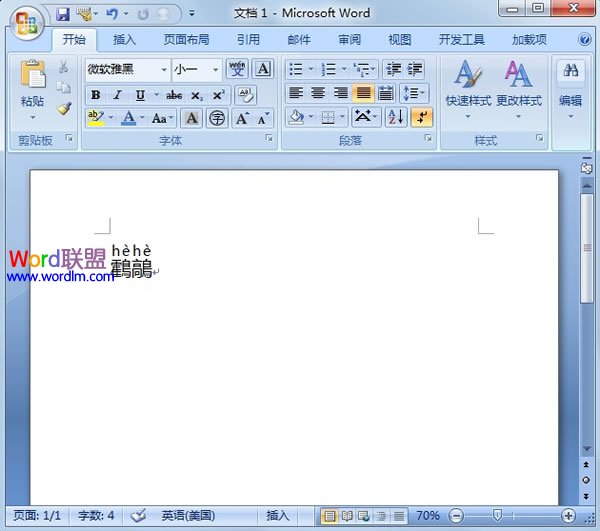Apply strikethrough (abc) formatting
Image resolution: width=600 pixels, height=531 pixels.
174,95
